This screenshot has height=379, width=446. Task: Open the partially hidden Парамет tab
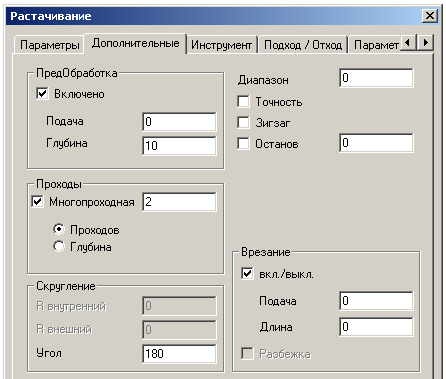click(x=375, y=45)
